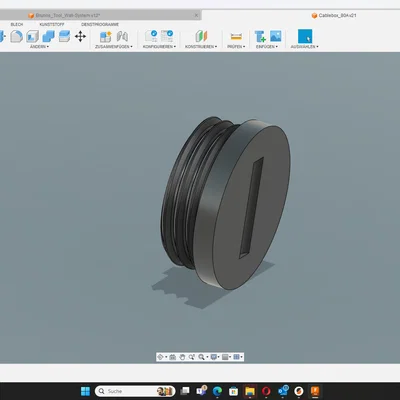The width and height of the screenshot is (400, 400).
Task: Open the Measure tool under Prüfen
Action: click(x=236, y=36)
